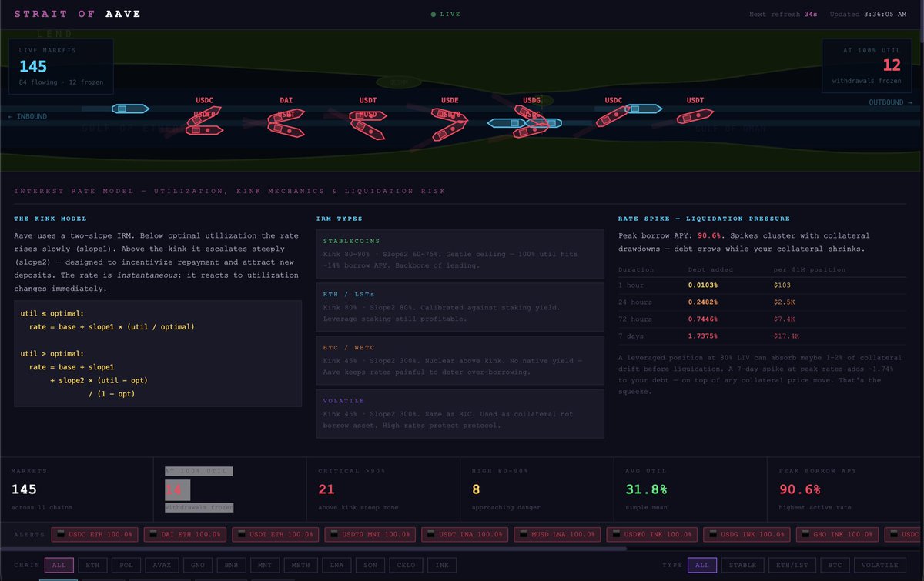Screen dimensions: 924x581
Task: Click the '1.7375%' debt value for 7 days
Action: pos(703,336)
